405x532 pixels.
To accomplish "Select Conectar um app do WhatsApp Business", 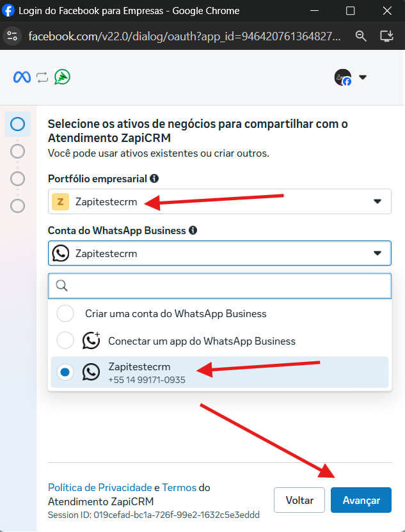I will click(219, 341).
